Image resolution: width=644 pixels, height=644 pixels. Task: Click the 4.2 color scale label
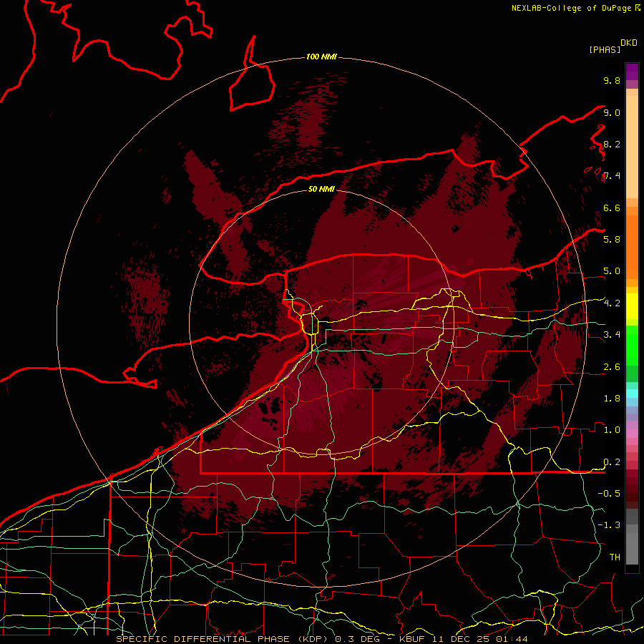(612, 303)
